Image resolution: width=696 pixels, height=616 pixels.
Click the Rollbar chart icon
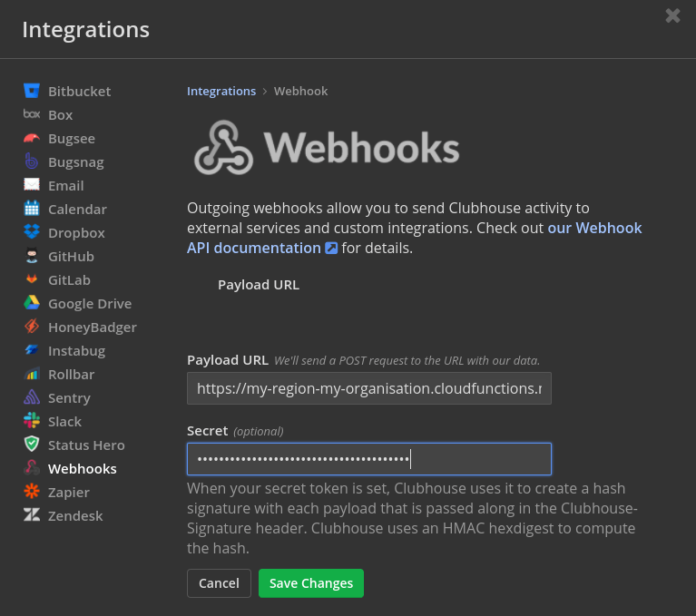(x=32, y=374)
